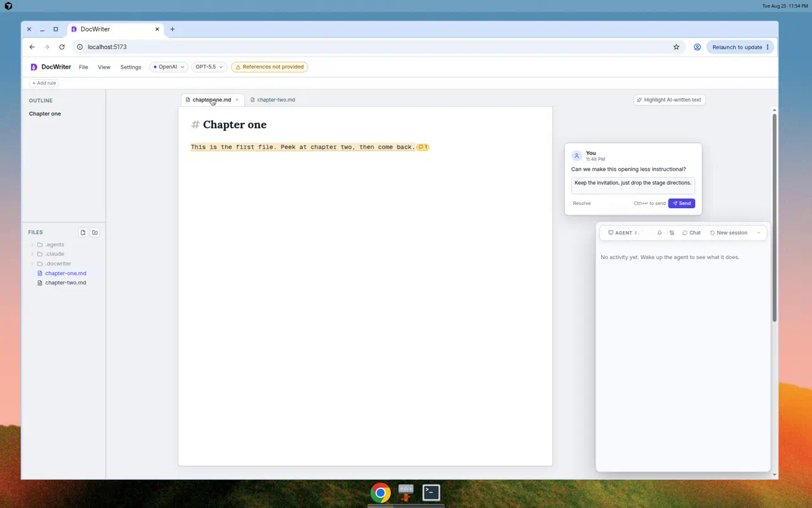Click the clock in the top bar

coord(785,6)
